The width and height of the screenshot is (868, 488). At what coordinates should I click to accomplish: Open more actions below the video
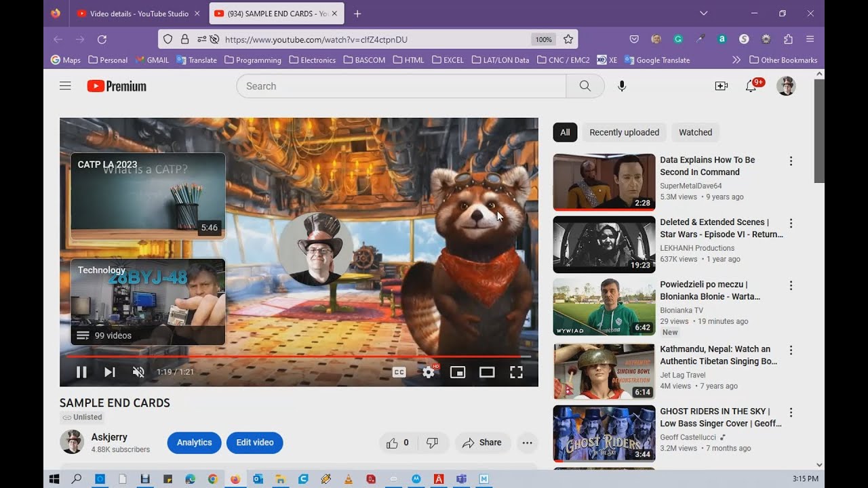[x=527, y=443]
